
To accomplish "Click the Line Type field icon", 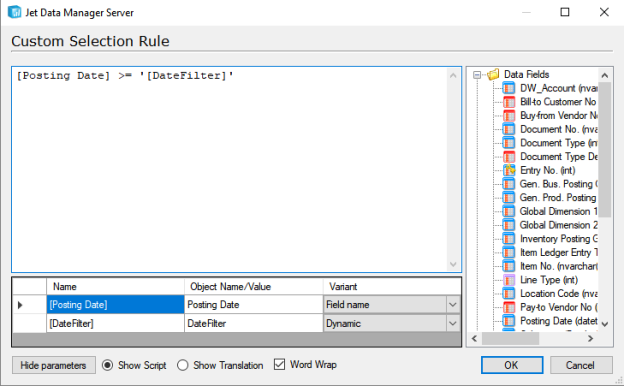I will pos(508,280).
